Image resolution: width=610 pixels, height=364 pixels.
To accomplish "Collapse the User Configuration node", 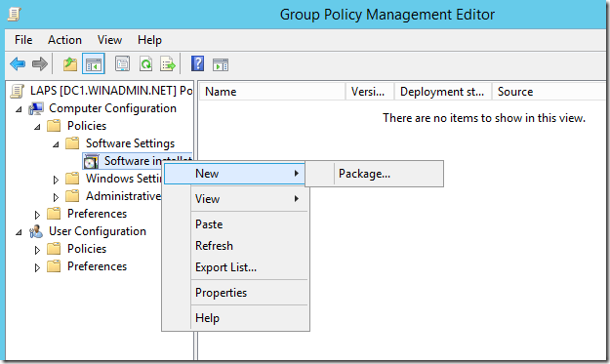I will [19, 232].
